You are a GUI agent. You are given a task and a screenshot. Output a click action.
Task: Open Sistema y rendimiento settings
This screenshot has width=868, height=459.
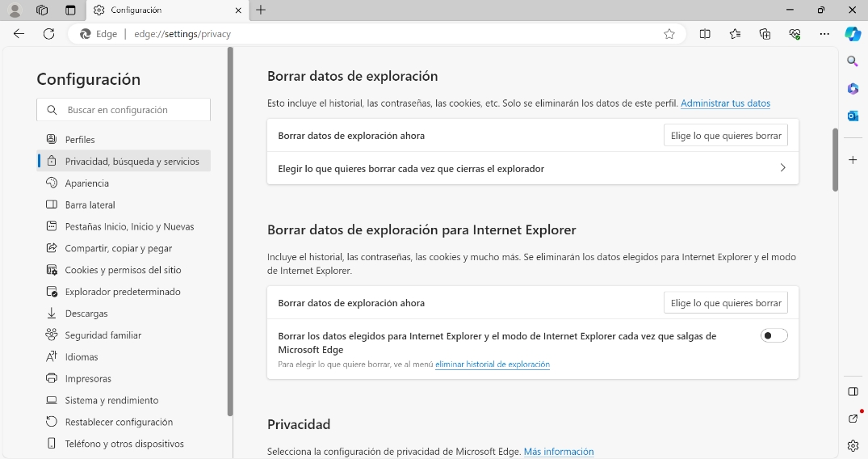[124, 400]
